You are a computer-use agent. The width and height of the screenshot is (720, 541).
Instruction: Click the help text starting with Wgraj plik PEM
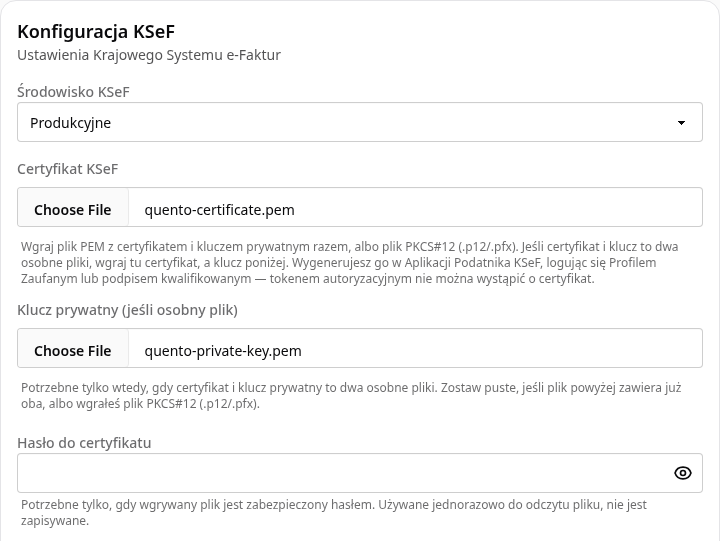[349, 263]
